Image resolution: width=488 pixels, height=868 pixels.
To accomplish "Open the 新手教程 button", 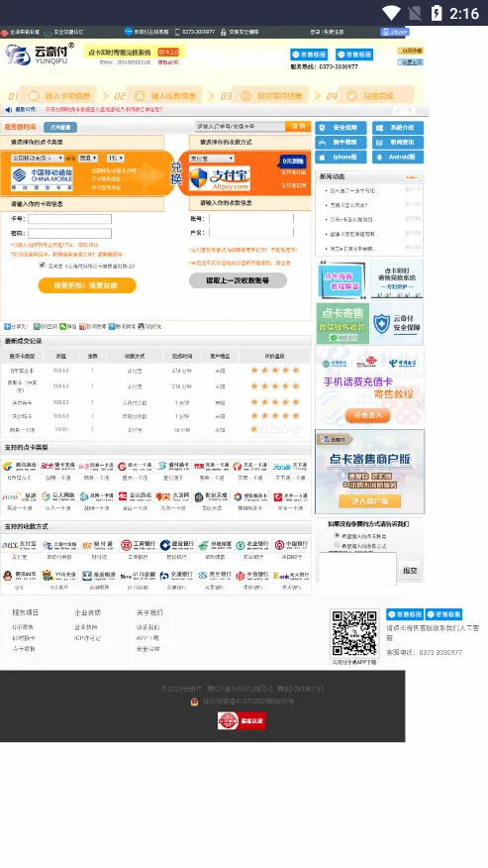I will pyautogui.click(x=341, y=143).
